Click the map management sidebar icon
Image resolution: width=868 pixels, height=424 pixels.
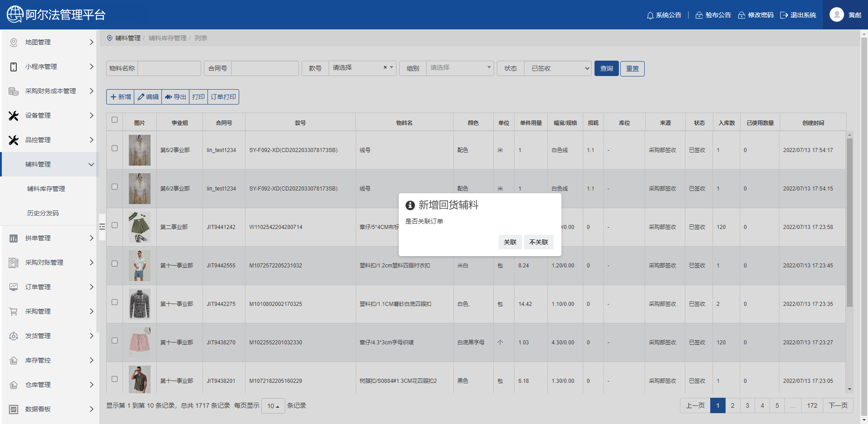(x=14, y=42)
